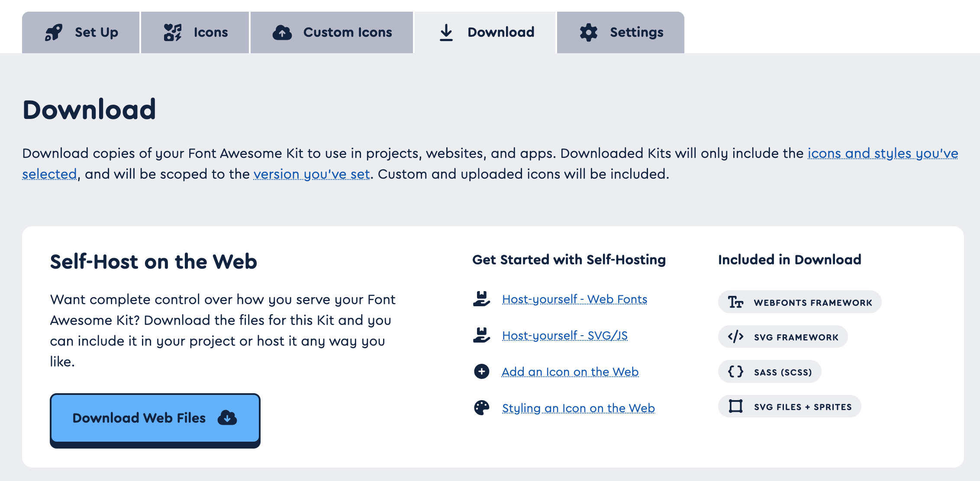
Task: Click the cloud icon in Download Web Files
Action: click(227, 418)
